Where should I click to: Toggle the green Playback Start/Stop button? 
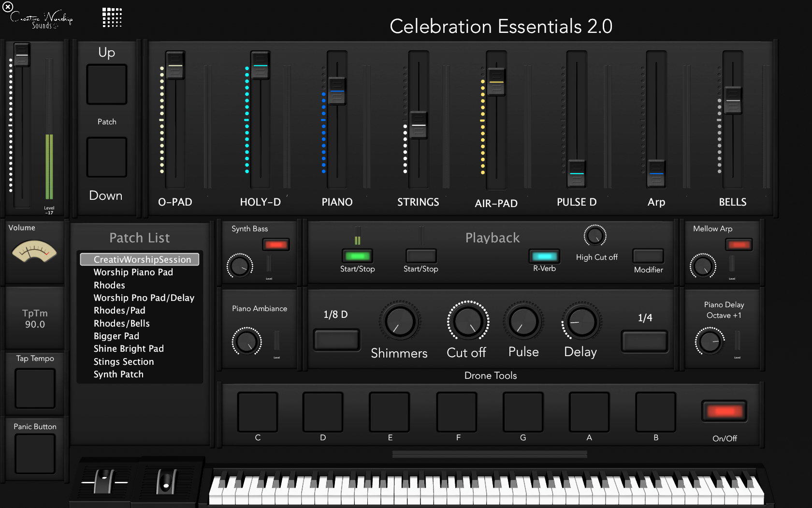click(x=358, y=256)
